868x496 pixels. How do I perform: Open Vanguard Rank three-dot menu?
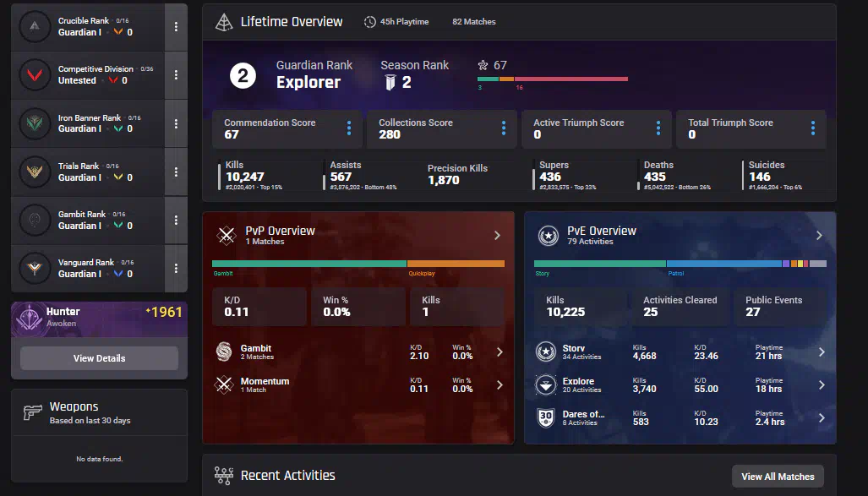[x=176, y=268]
